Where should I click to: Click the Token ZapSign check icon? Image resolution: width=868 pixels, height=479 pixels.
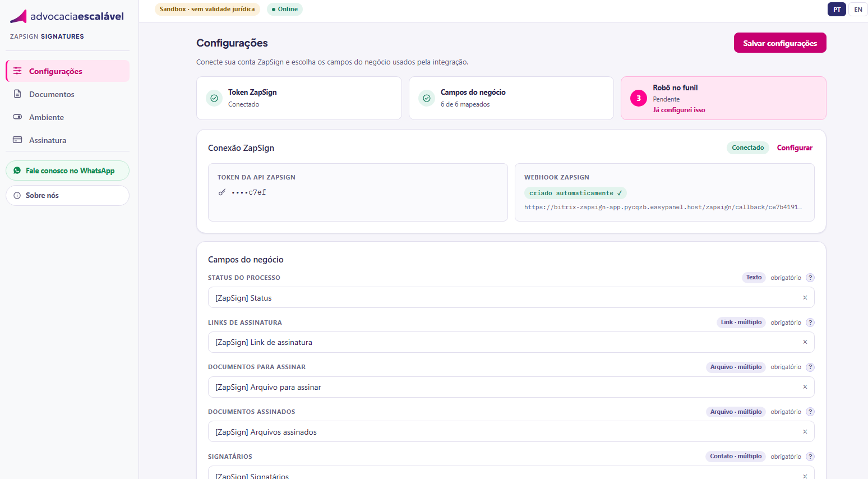pyautogui.click(x=214, y=98)
